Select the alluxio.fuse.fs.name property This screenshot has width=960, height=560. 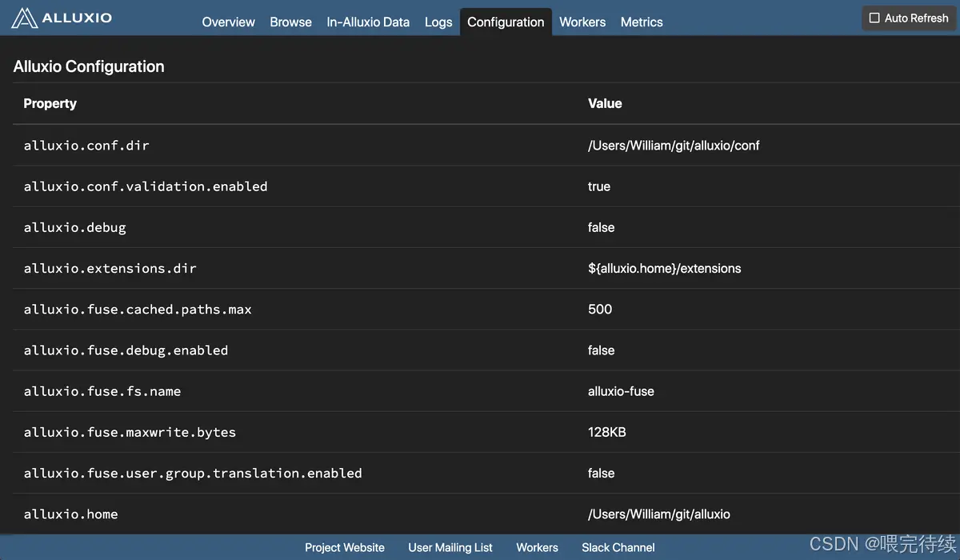[102, 391]
